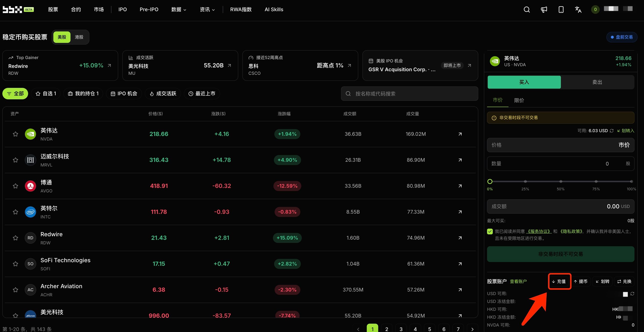Open 英伟达 row detail arrow icon
The width and height of the screenshot is (644, 332).
pyautogui.click(x=460, y=134)
